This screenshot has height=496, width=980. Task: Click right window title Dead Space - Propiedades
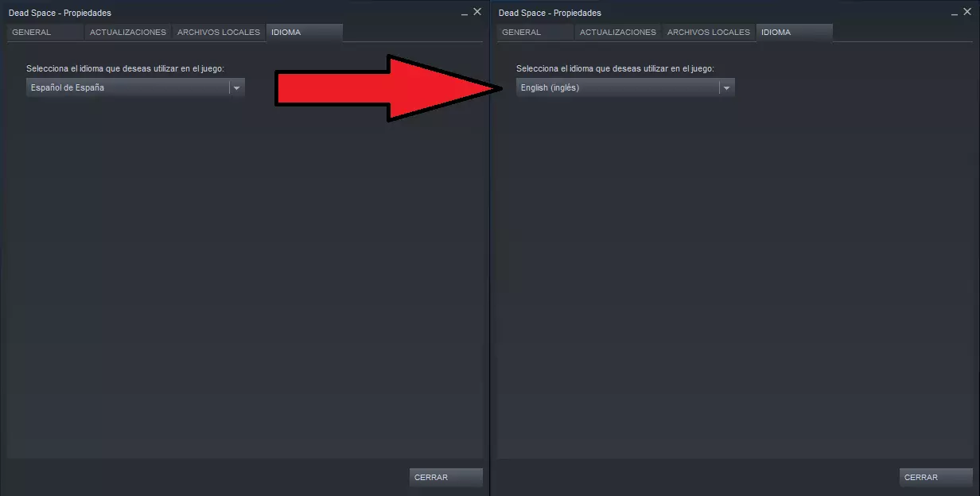point(550,13)
